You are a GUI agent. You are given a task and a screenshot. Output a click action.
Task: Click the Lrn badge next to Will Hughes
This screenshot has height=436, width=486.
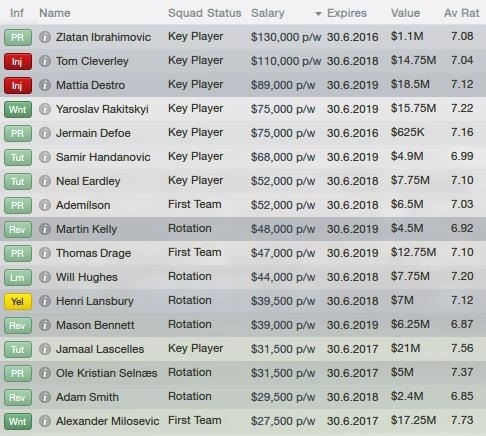click(x=18, y=277)
